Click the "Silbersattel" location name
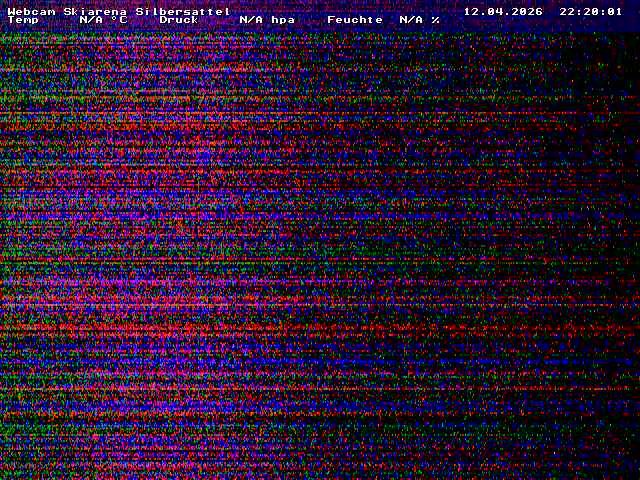This screenshot has width=640, height=480. (183, 11)
